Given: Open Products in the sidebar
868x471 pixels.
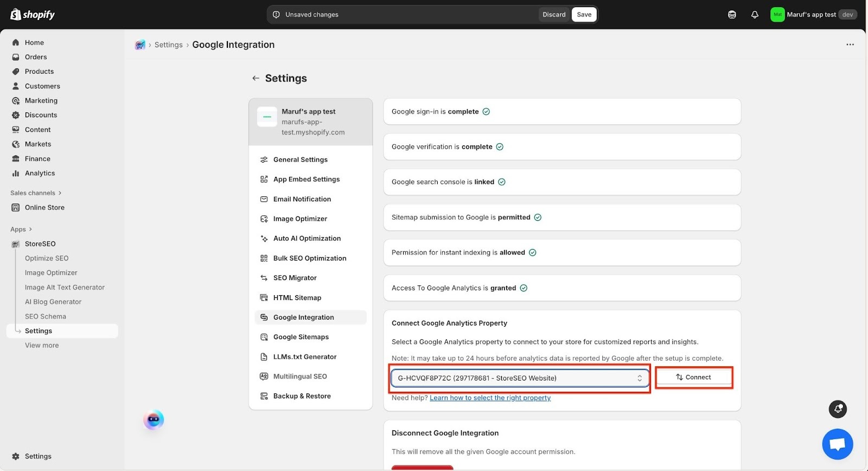Looking at the screenshot, I should click(39, 72).
